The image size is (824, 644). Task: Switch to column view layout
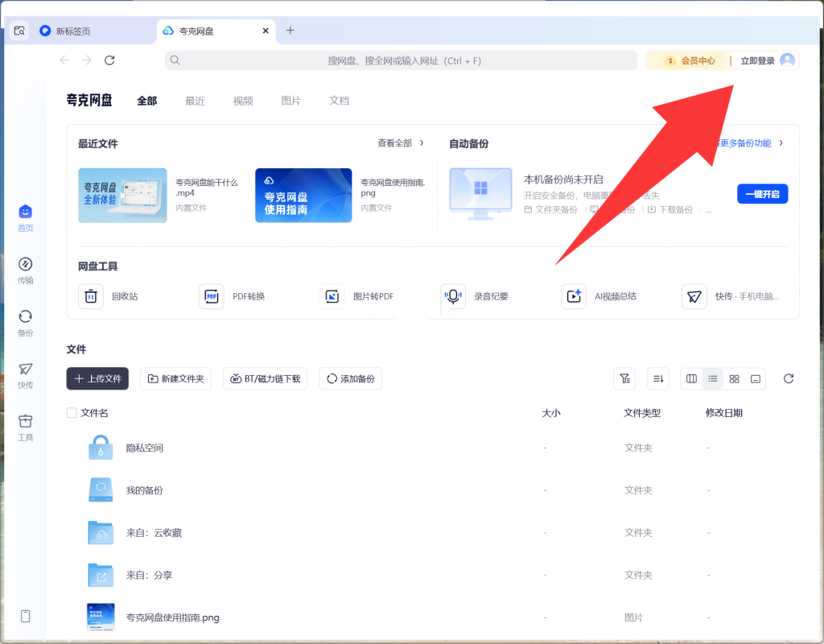691,378
